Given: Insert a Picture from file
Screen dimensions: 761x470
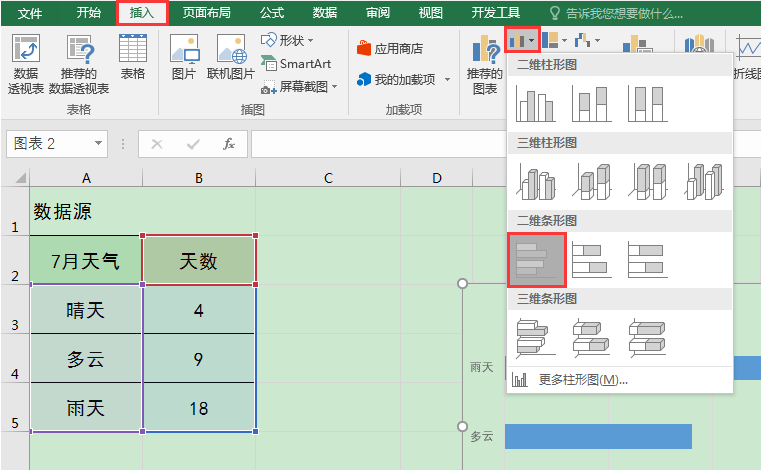Looking at the screenshot, I should pos(184,57).
